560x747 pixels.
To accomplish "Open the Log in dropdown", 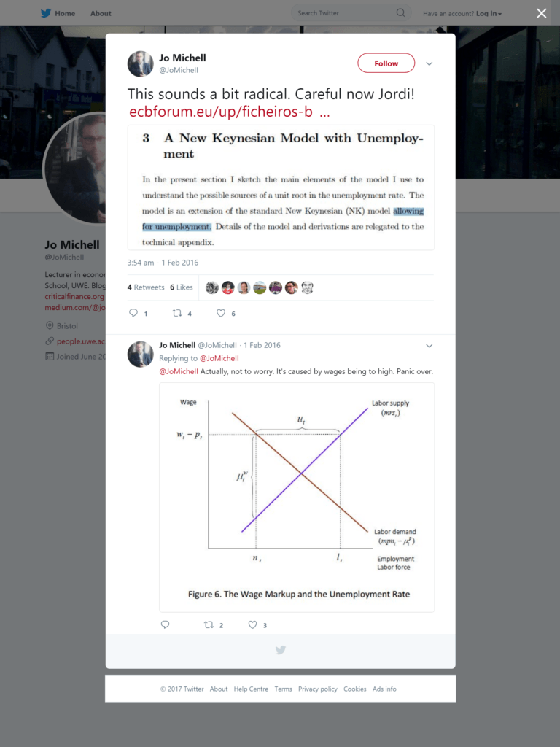I will [x=489, y=13].
